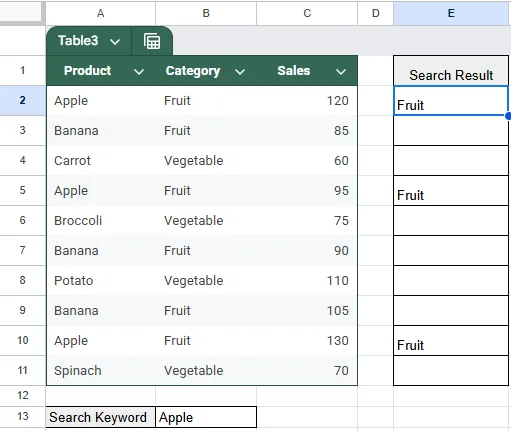Select Vegetable category cell for Spinach

click(x=206, y=371)
